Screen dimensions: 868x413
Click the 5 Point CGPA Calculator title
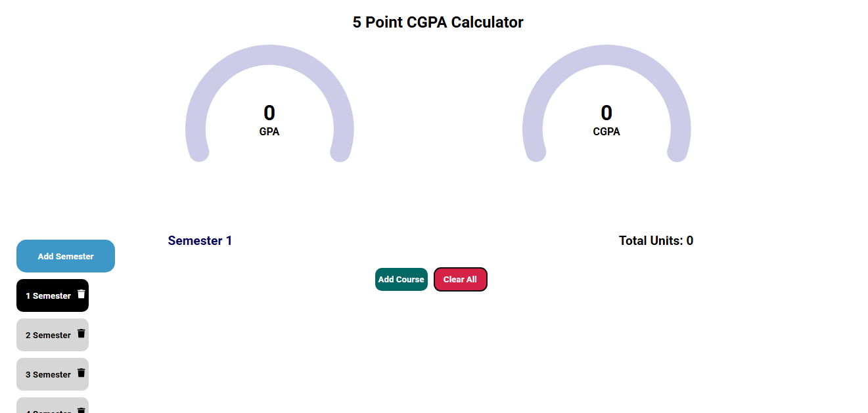click(438, 22)
